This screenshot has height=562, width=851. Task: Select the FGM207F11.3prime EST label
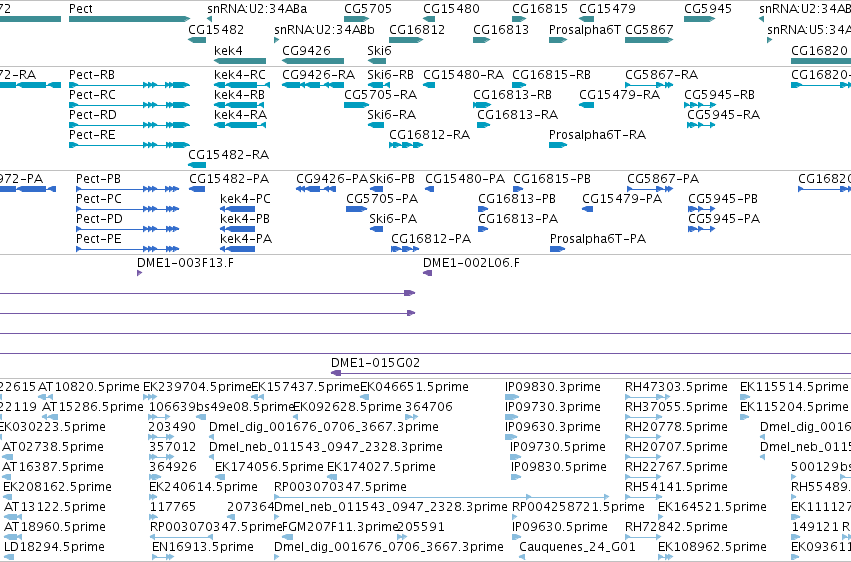pos(340,527)
